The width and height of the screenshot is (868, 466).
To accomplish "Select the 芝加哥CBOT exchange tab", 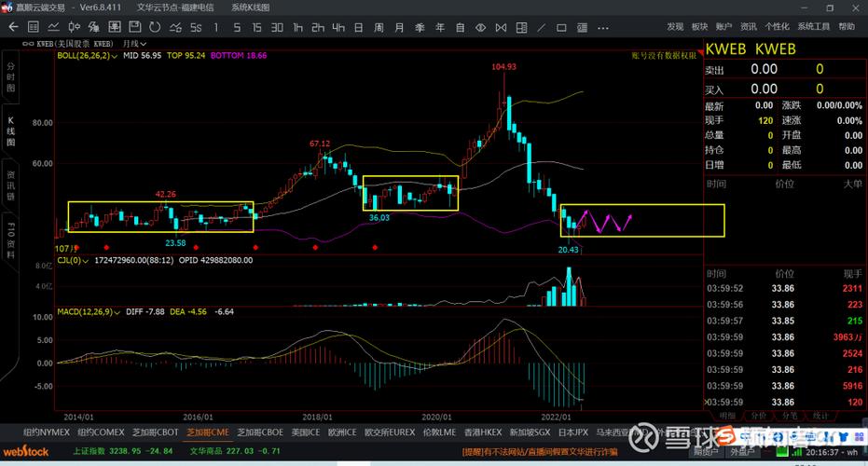I will [155, 432].
